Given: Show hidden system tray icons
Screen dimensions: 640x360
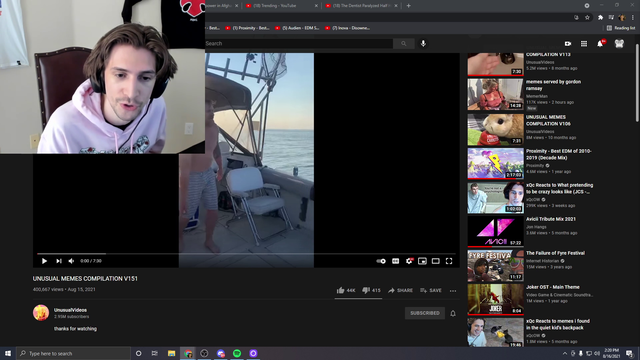Looking at the screenshot, I should [565, 353].
